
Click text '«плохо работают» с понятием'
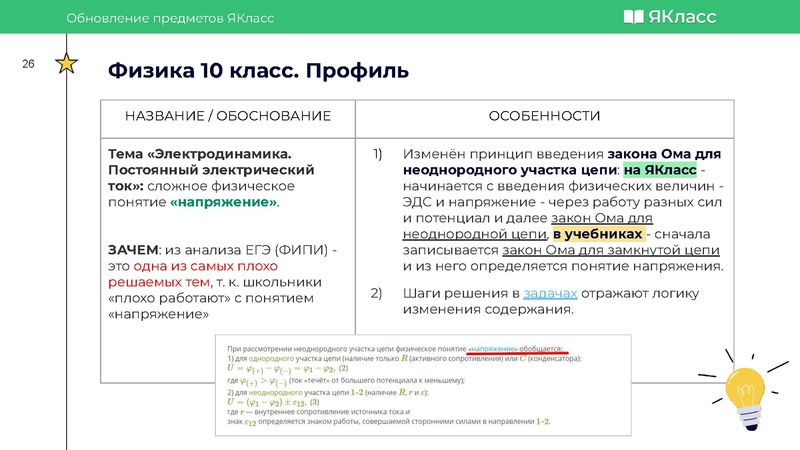(x=211, y=298)
